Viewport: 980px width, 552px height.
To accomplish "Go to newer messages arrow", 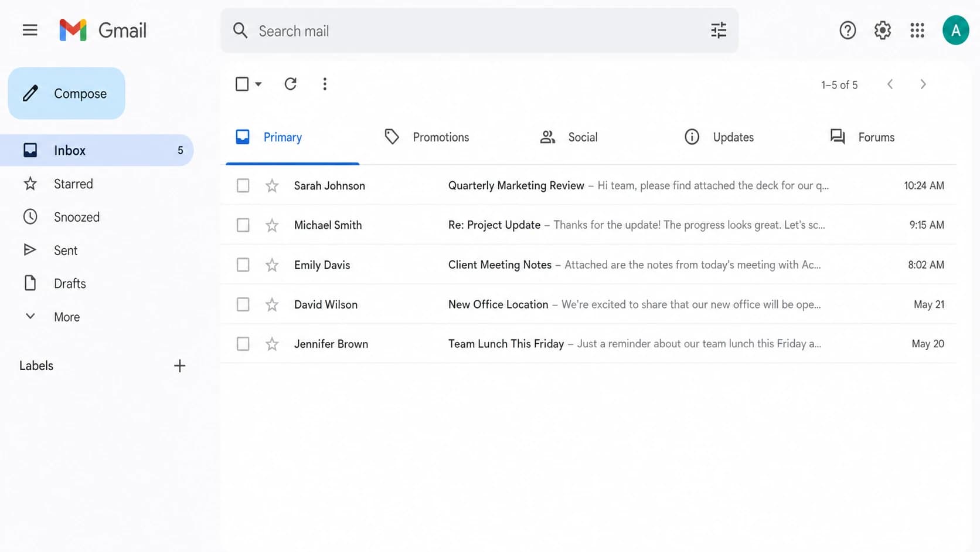I will [x=890, y=84].
